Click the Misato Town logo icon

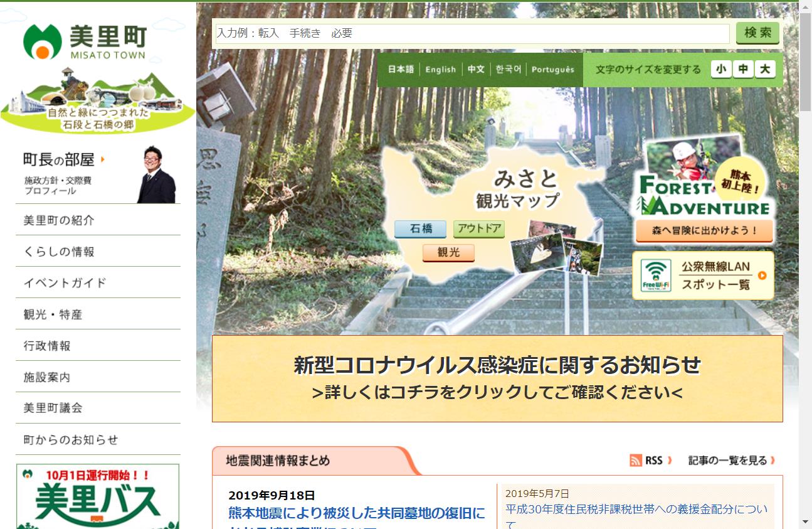coord(42,42)
